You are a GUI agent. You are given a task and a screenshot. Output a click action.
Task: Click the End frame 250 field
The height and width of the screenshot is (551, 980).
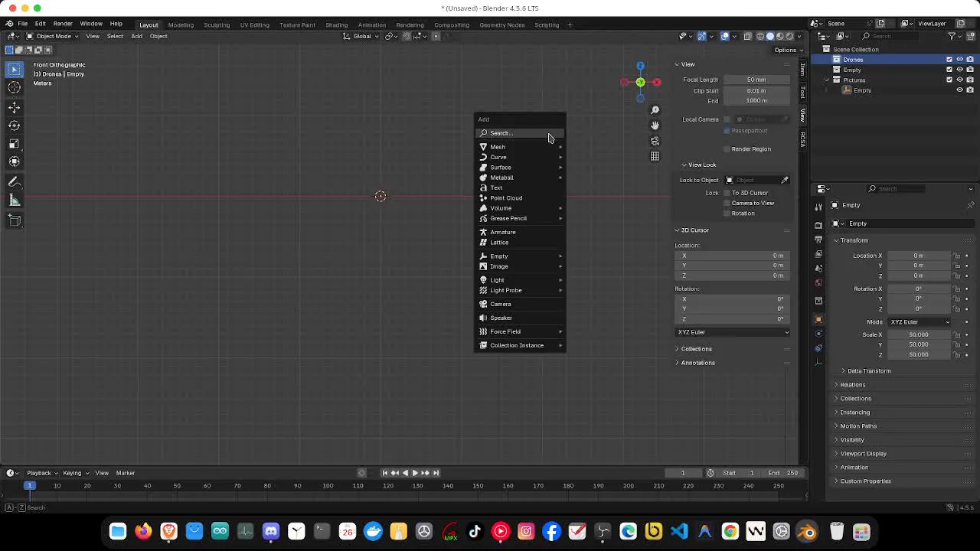coord(782,473)
